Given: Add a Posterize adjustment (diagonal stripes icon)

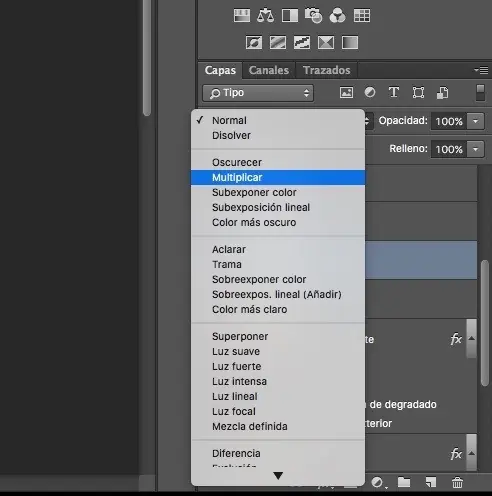Looking at the screenshot, I should [x=278, y=43].
